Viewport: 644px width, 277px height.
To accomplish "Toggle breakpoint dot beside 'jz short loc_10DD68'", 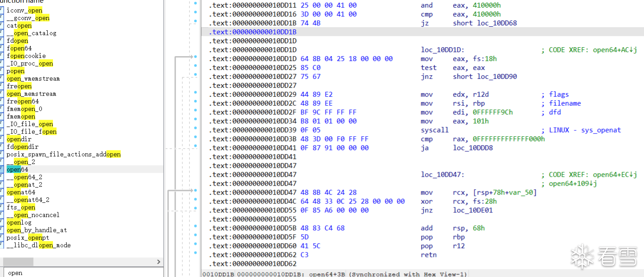I will [x=195, y=21].
